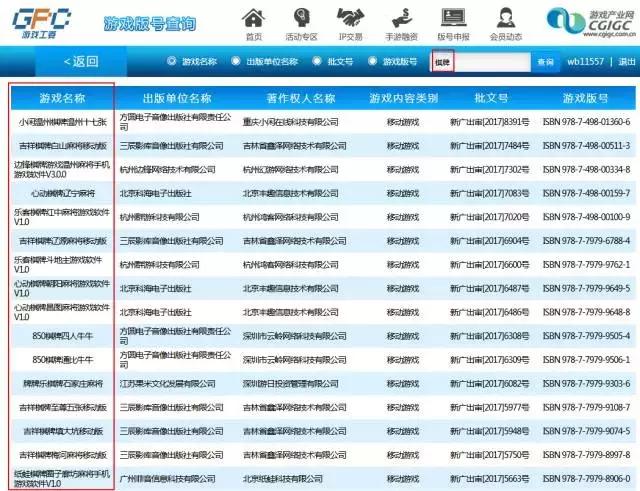
Task: Click approval number 新广出审[2017]6487号
Action: tap(489, 288)
